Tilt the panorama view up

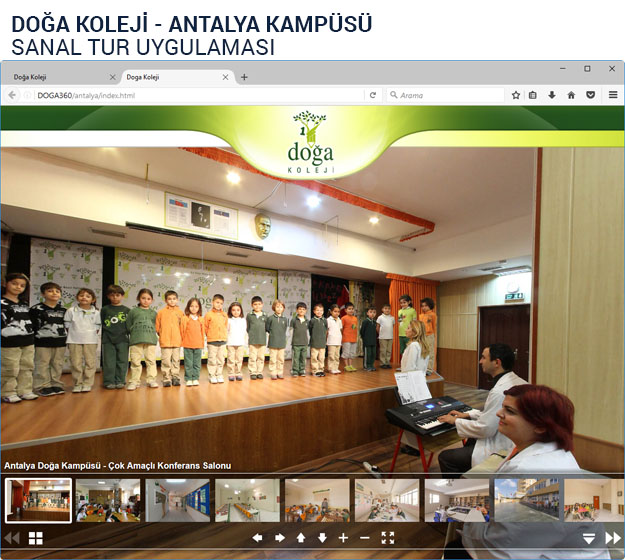(x=301, y=538)
